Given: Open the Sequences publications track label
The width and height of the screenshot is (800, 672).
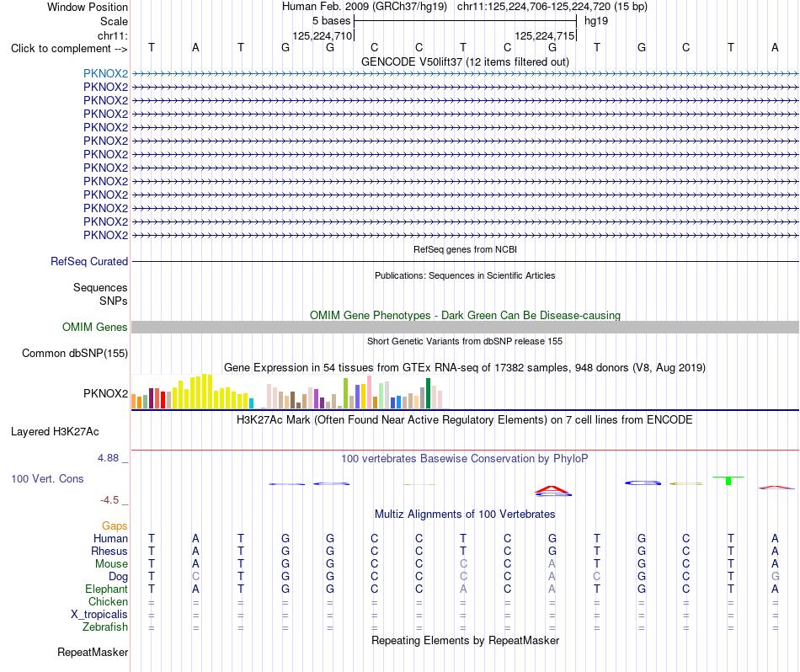Looking at the screenshot, I should point(100,287).
